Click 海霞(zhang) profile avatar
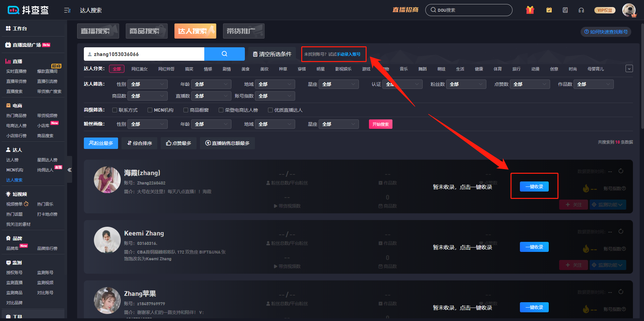644x321 pixels. (x=107, y=180)
